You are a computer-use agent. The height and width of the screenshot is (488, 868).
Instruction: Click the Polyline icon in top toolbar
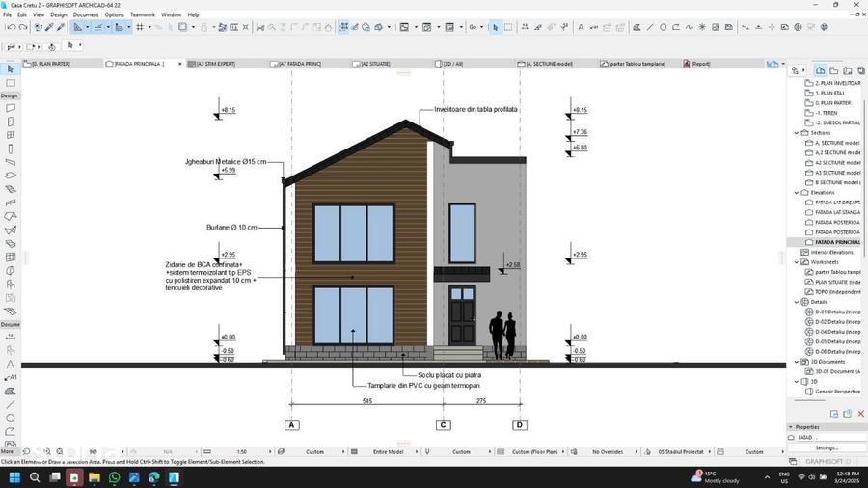click(x=676, y=27)
